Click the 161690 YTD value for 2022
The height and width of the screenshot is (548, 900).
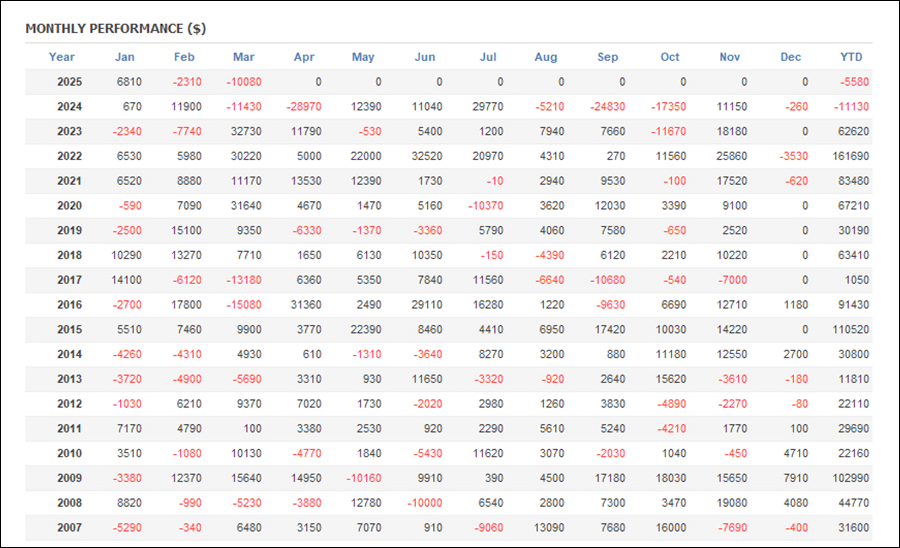tap(851, 156)
